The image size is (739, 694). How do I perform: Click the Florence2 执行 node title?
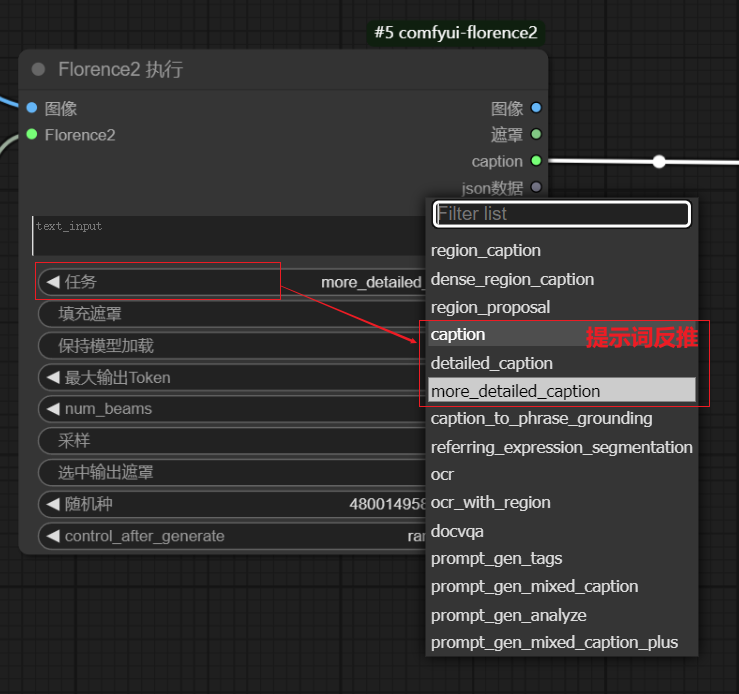point(121,69)
